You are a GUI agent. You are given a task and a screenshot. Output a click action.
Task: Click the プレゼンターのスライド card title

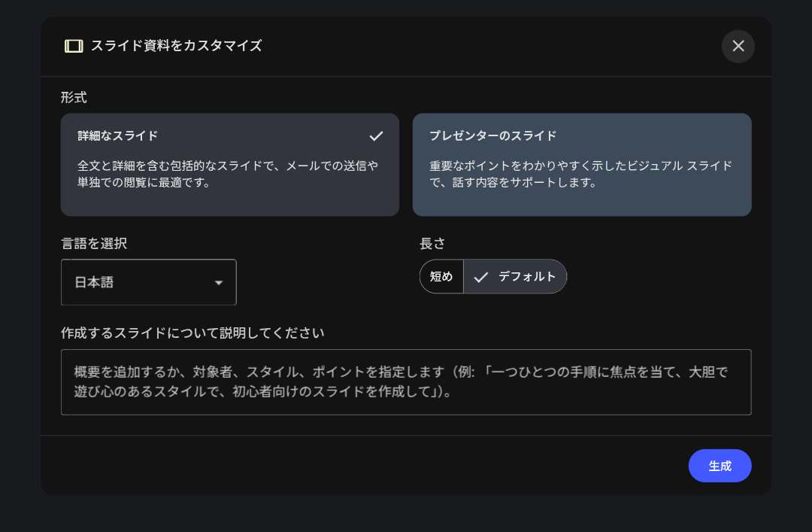click(492, 136)
